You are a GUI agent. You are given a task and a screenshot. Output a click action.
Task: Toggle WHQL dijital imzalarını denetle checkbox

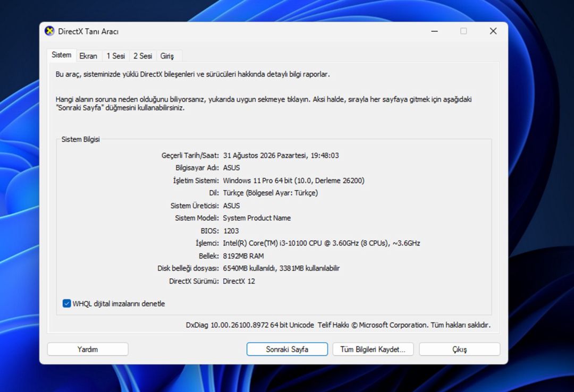[x=66, y=303]
